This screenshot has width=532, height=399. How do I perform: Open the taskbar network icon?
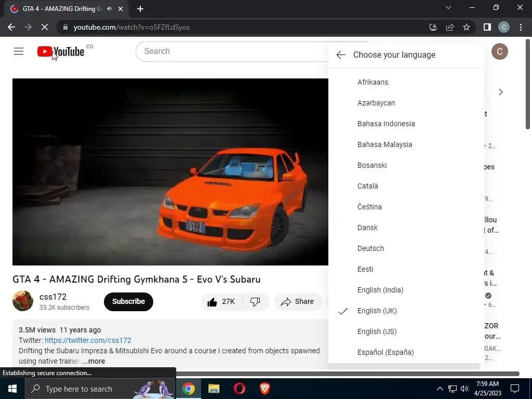click(453, 389)
